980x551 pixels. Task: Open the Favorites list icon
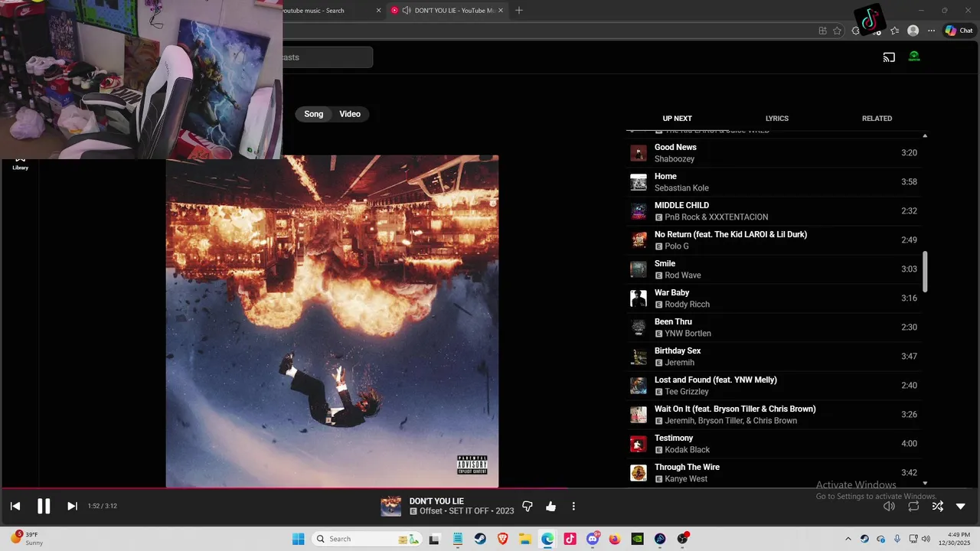tap(894, 31)
